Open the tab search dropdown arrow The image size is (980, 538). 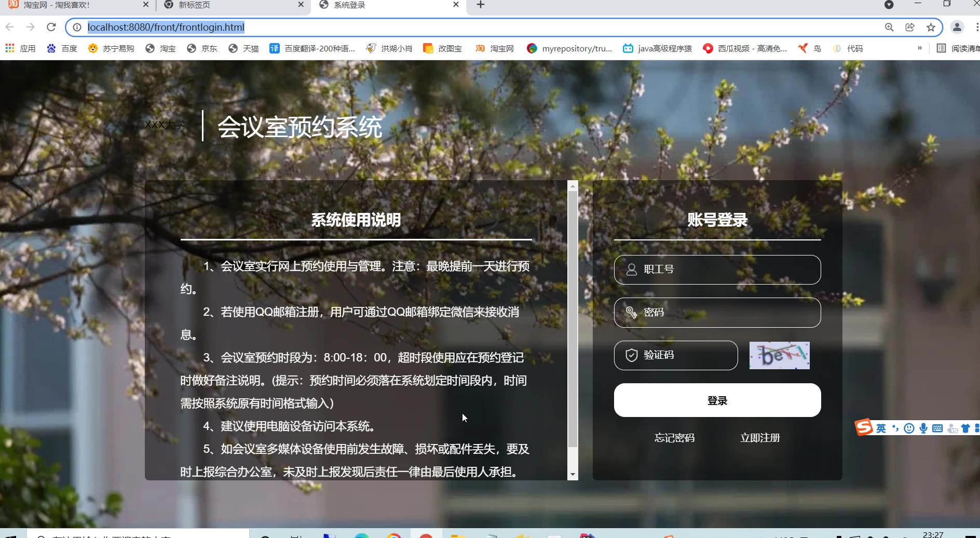point(889,5)
